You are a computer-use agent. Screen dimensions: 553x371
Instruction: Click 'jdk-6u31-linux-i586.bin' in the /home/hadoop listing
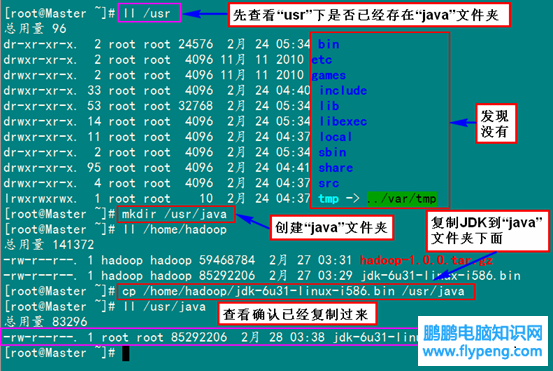pyautogui.click(x=441, y=276)
